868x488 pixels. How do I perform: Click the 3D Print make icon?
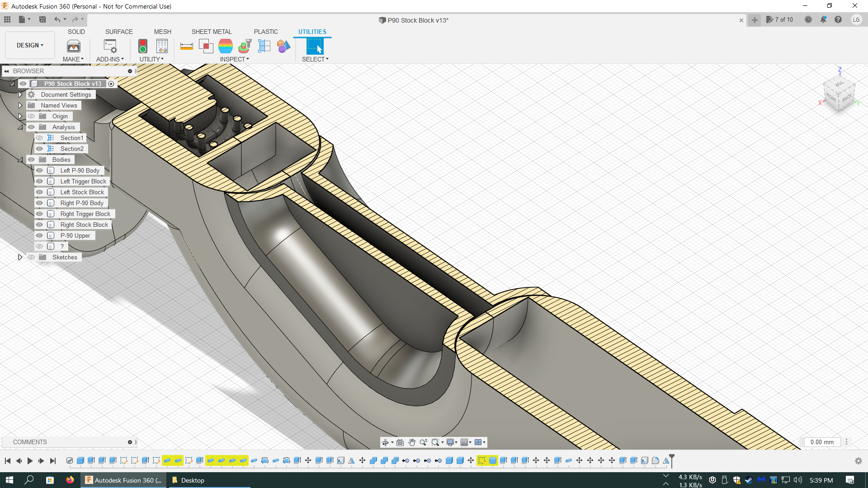[x=73, y=46]
